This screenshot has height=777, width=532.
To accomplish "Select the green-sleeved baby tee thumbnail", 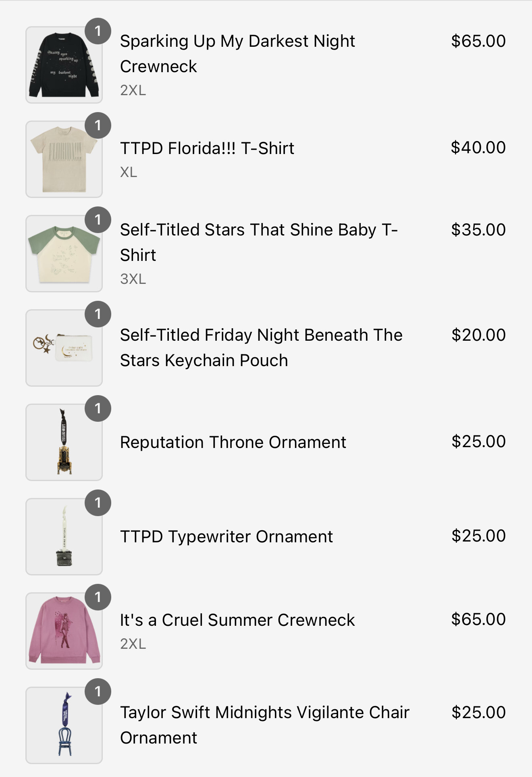I will [x=64, y=254].
